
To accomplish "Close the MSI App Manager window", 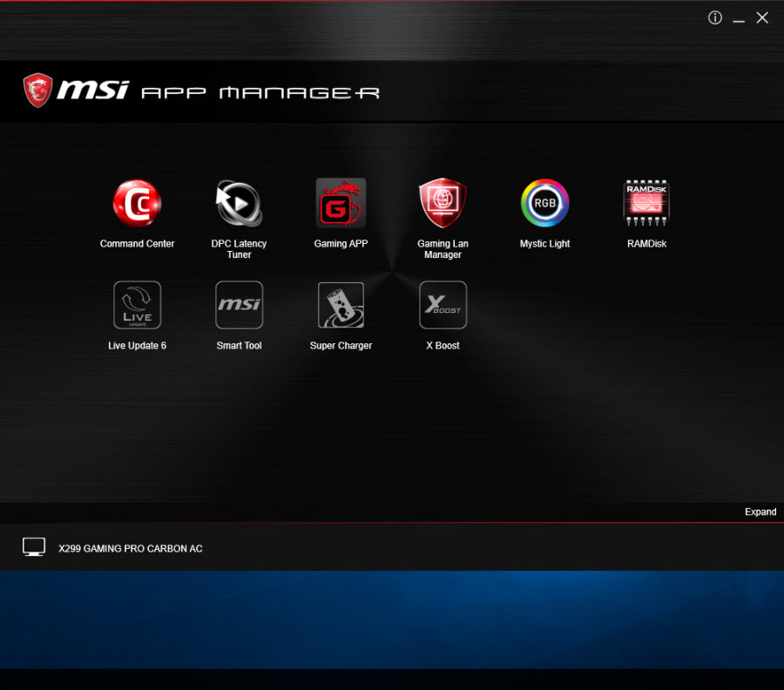I will [762, 18].
